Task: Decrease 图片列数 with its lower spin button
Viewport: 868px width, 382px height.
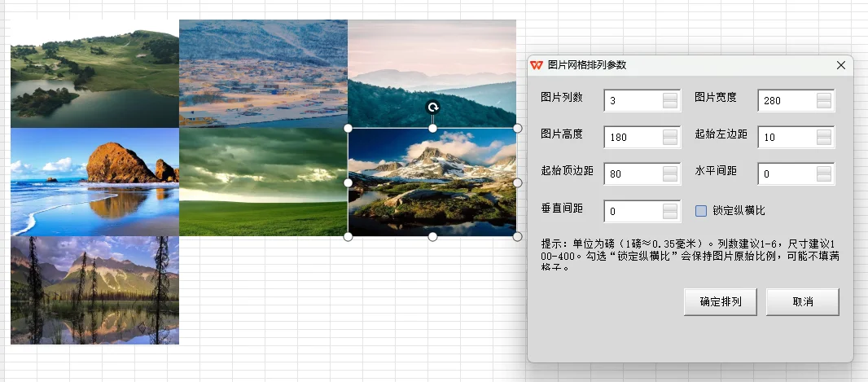Action: pyautogui.click(x=670, y=104)
